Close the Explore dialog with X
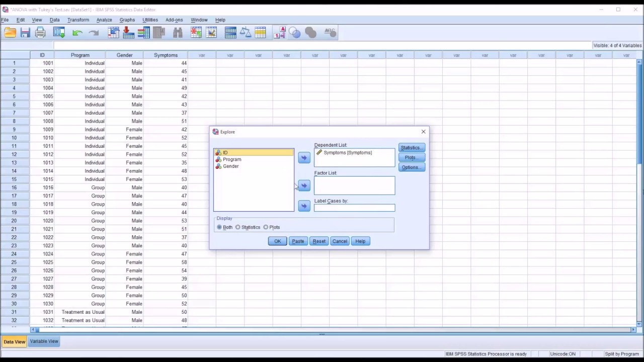Viewport: 644px width, 362px height. pyautogui.click(x=423, y=132)
